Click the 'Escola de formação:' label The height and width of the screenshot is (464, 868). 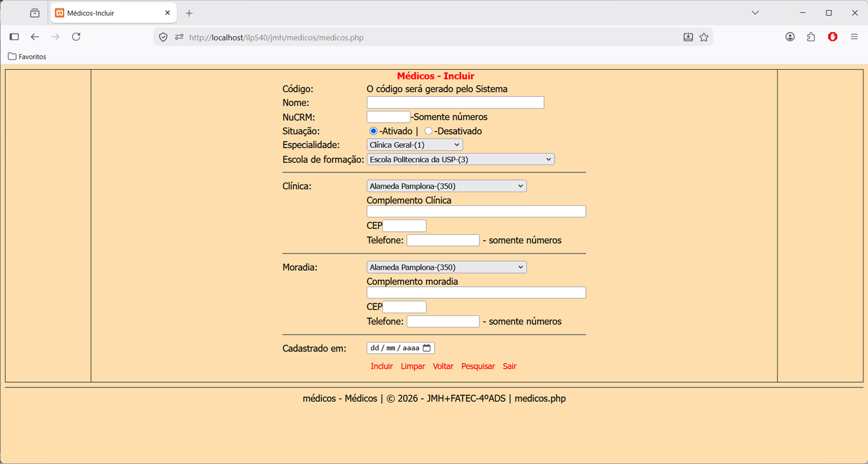point(323,159)
